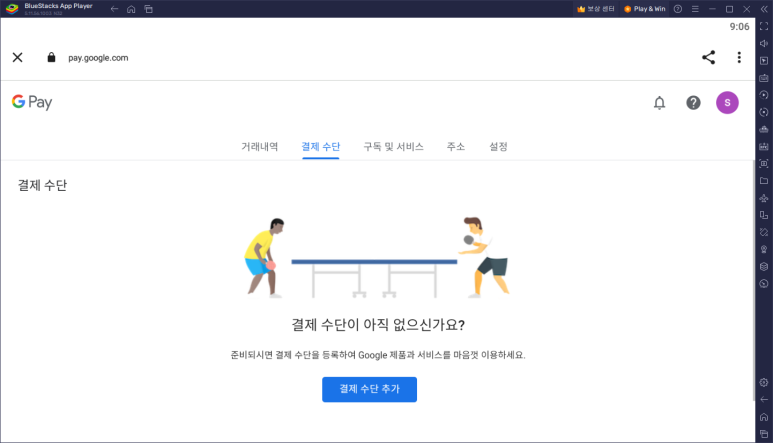Open the BlueStacks hamburger menu
The width and height of the screenshot is (773, 443).
click(x=695, y=9)
